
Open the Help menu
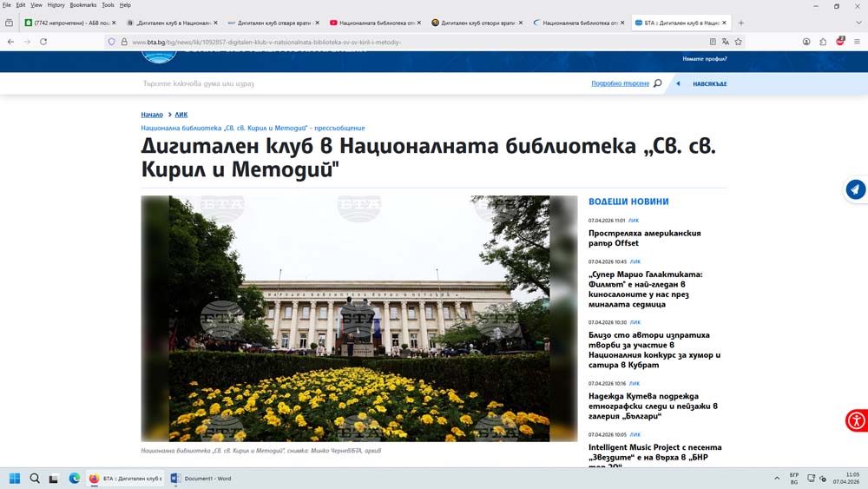pos(125,5)
